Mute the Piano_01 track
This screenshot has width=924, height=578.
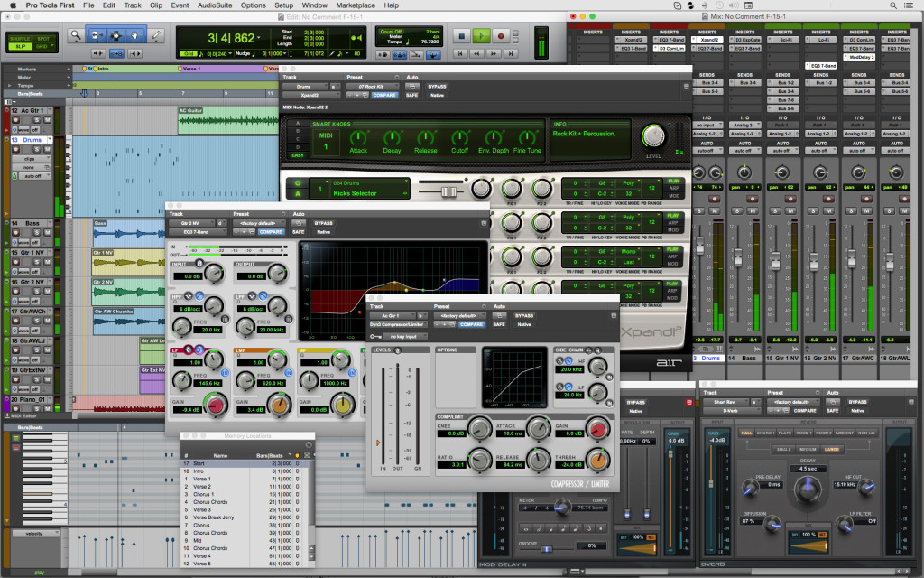click(x=46, y=409)
